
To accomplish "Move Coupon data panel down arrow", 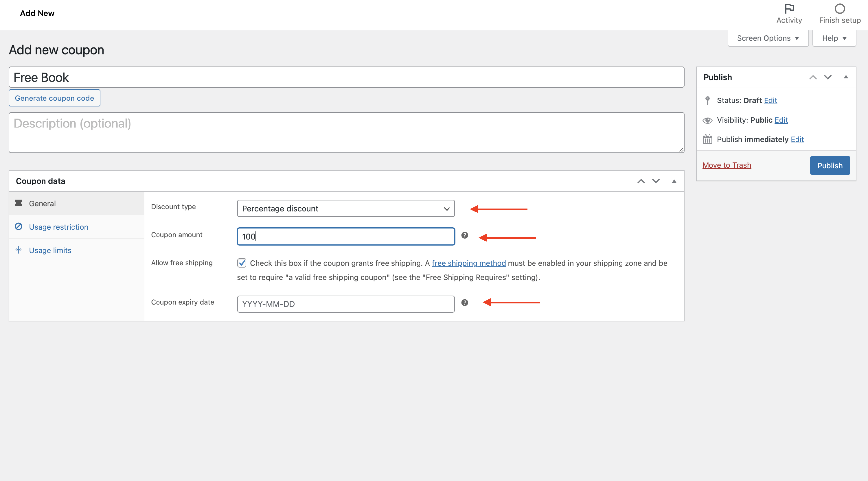I will [655, 181].
